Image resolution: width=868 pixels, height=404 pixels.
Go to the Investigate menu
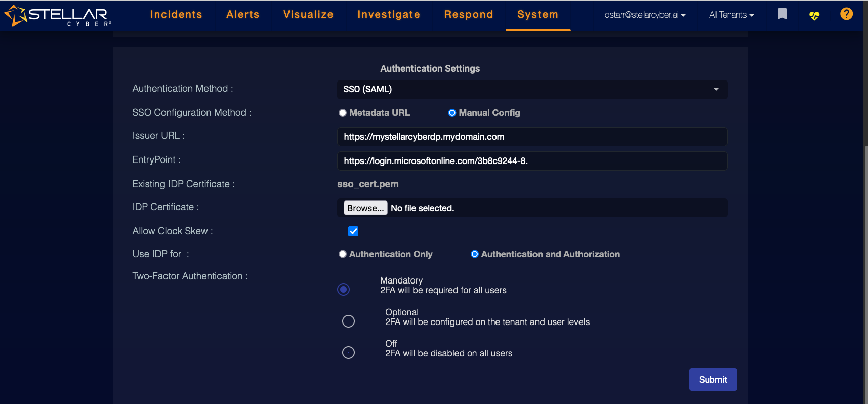pos(389,15)
